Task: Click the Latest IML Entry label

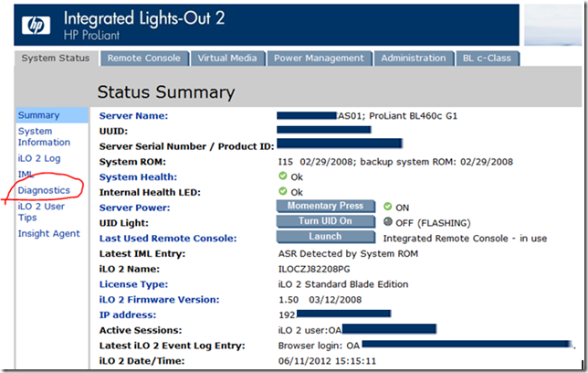Action: [x=142, y=254]
